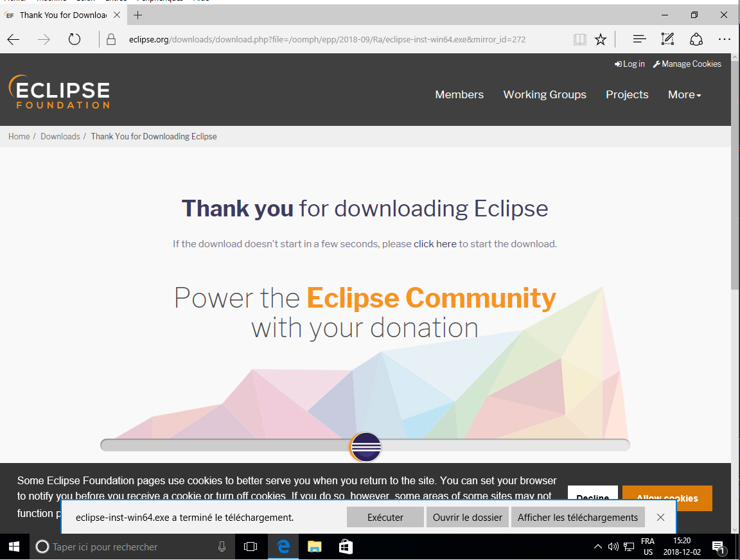740x560 pixels.
Task: Click the Cortana microphone icon
Action: [222, 547]
